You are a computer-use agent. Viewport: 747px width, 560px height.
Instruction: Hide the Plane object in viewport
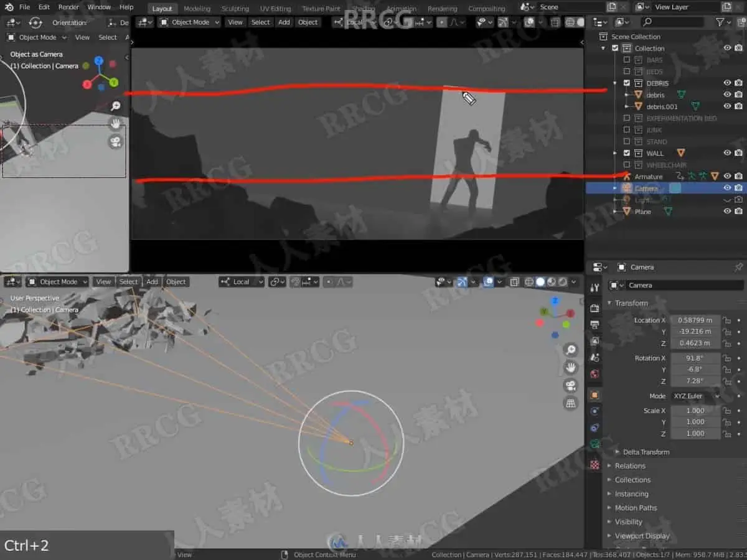point(727,212)
